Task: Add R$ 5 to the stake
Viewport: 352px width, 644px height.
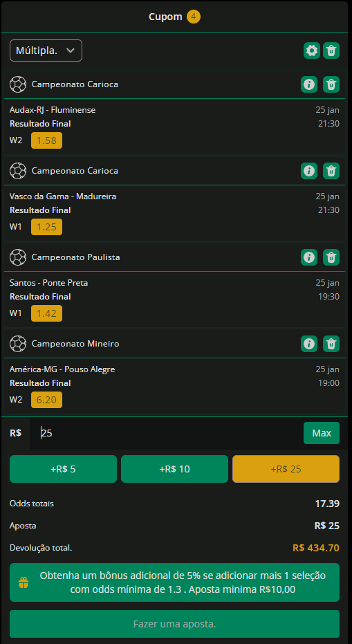Action: coord(63,468)
